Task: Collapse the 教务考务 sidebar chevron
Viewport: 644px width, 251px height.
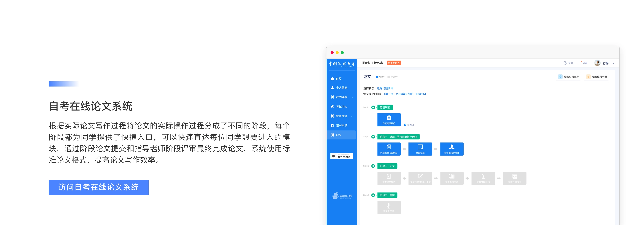Action: click(x=352, y=116)
